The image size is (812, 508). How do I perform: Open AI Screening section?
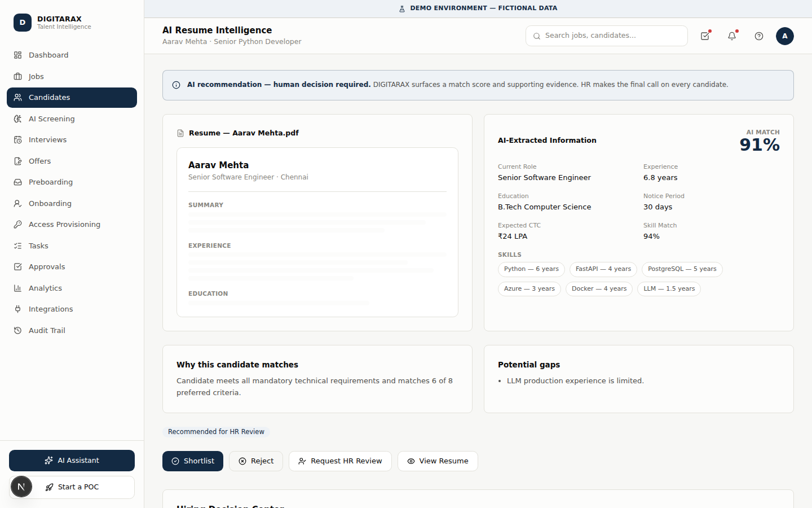click(72, 119)
